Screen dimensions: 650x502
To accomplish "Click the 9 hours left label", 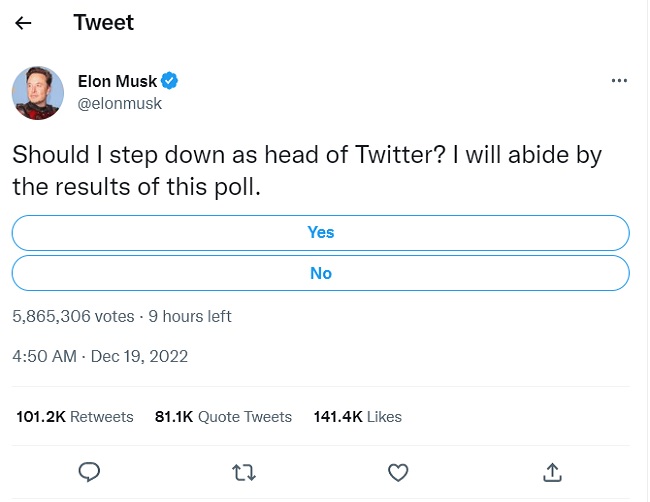I will [x=190, y=316].
